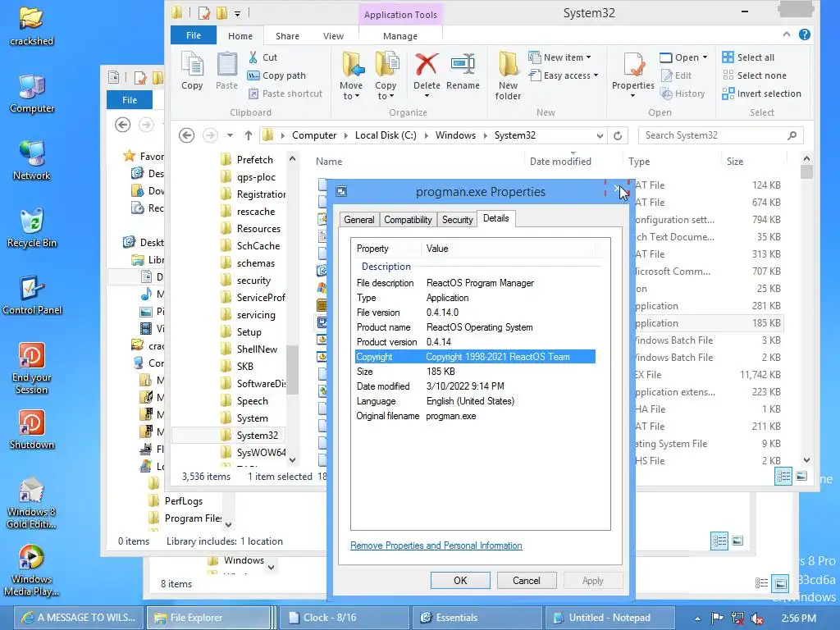840x630 pixels.
Task: Collapse the ribbon with the chevron
Action: coord(787,34)
